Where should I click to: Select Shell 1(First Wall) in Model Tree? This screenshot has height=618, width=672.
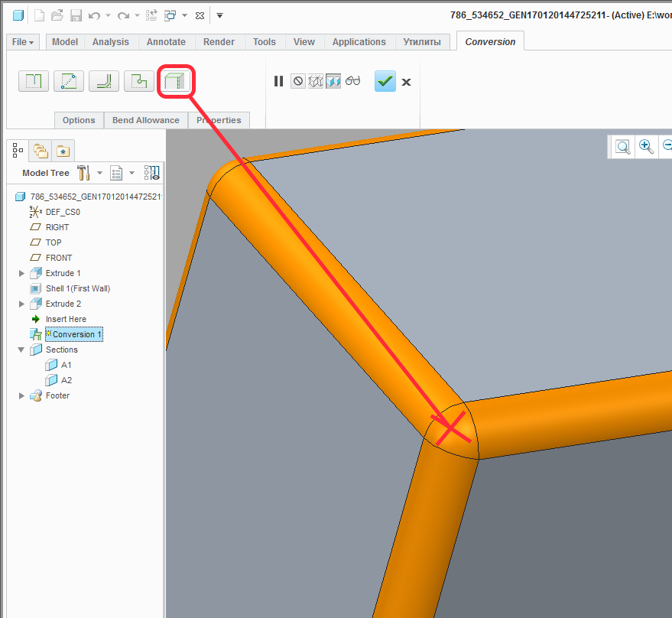point(77,288)
